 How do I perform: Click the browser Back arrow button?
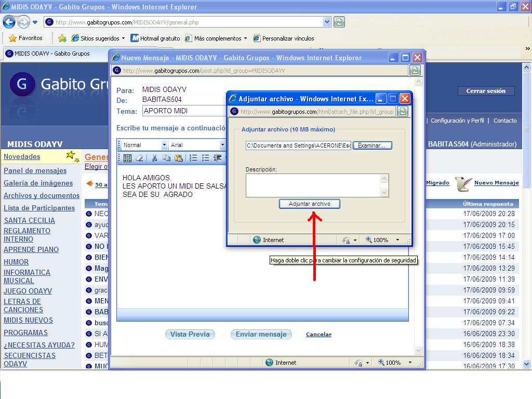coord(9,22)
